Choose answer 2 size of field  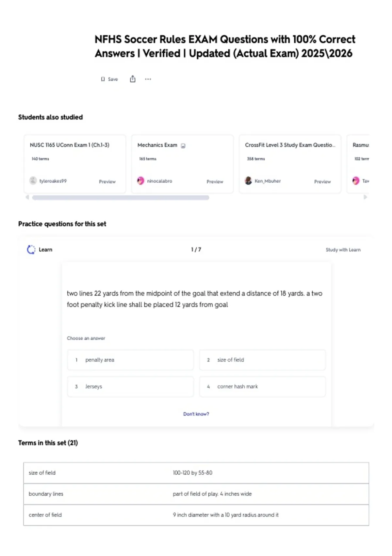tap(262, 360)
